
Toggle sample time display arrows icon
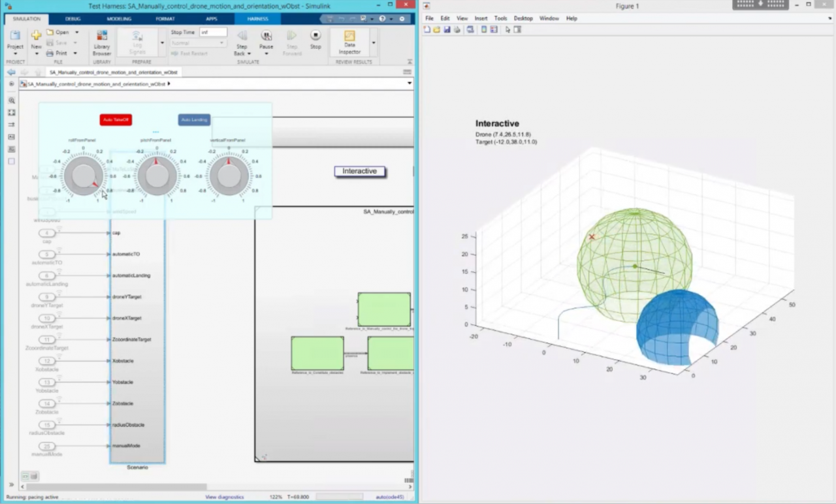click(12, 124)
